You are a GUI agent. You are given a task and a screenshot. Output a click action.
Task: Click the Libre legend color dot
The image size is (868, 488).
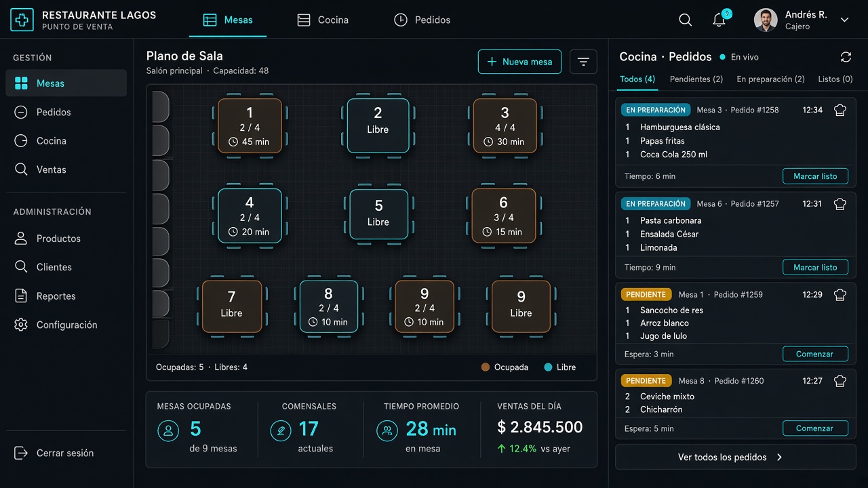(548, 367)
